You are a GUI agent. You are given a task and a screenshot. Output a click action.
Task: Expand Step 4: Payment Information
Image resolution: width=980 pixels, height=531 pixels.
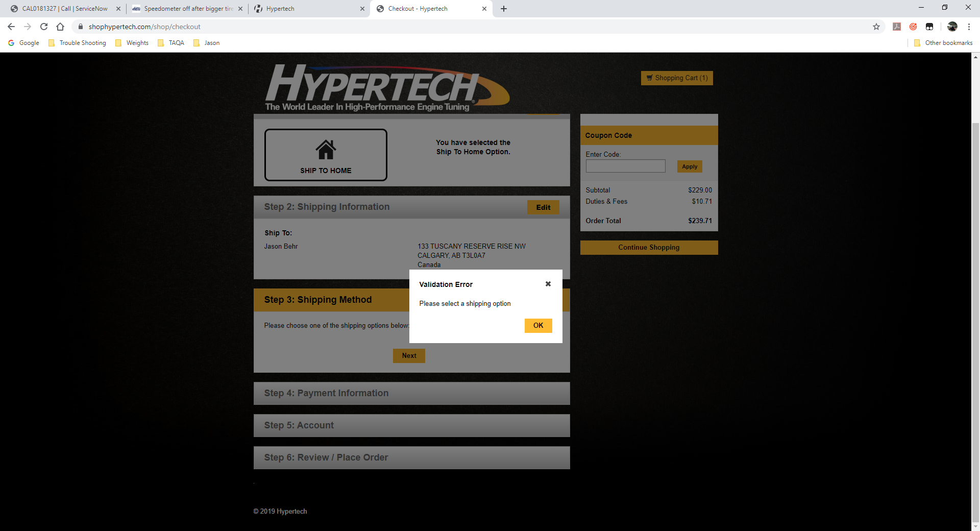click(411, 393)
